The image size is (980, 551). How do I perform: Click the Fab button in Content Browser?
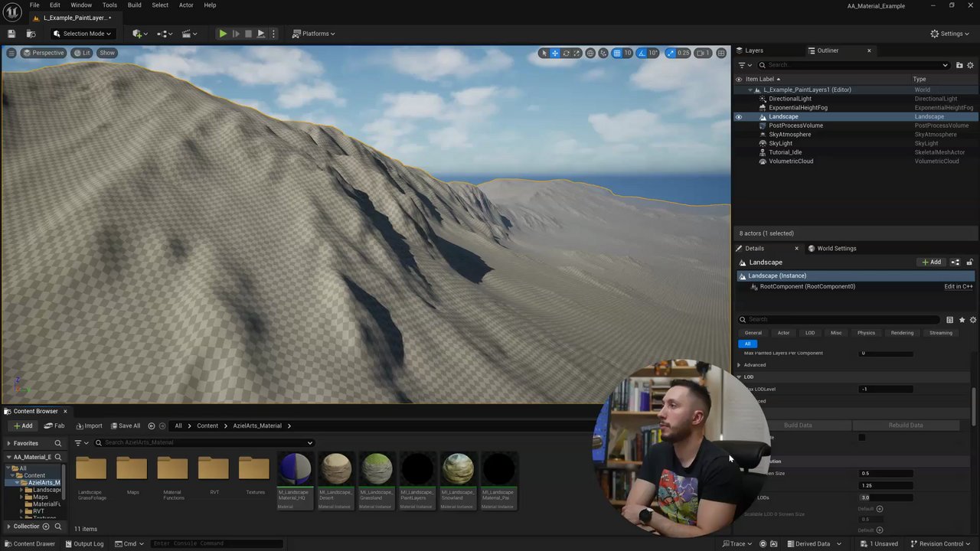tap(54, 425)
